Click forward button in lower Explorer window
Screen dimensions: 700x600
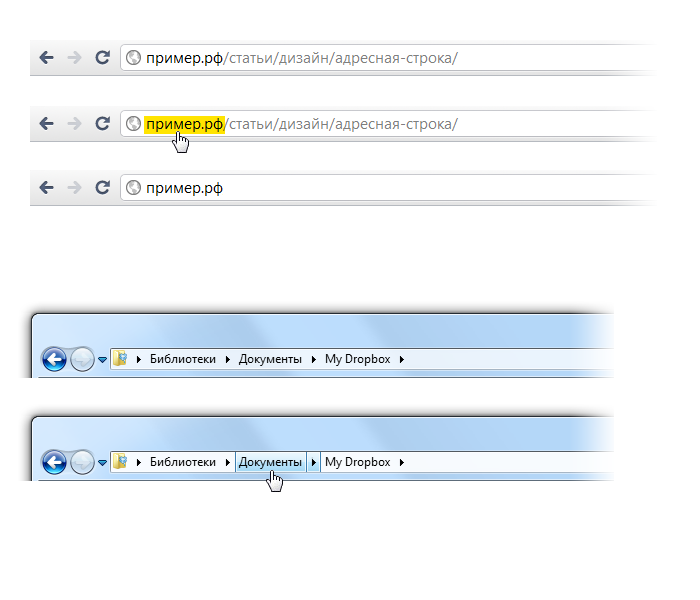(83, 462)
